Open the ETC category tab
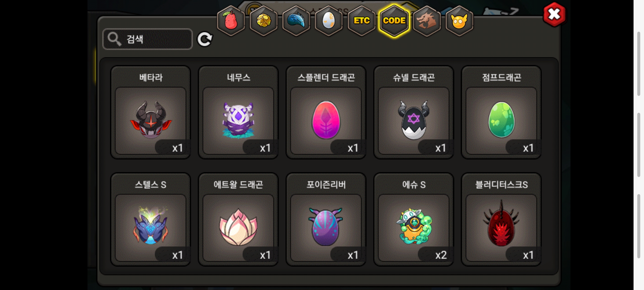This screenshot has width=644, height=290. (361, 21)
